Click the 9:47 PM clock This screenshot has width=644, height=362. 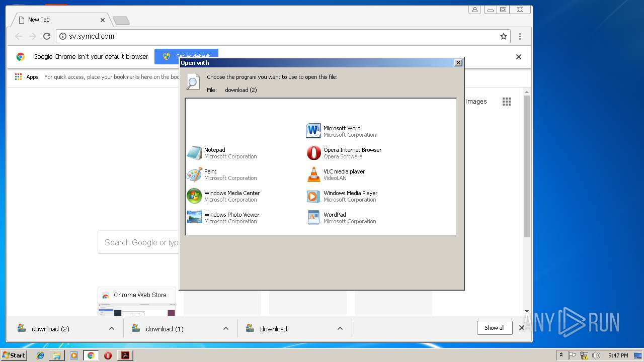618,355
